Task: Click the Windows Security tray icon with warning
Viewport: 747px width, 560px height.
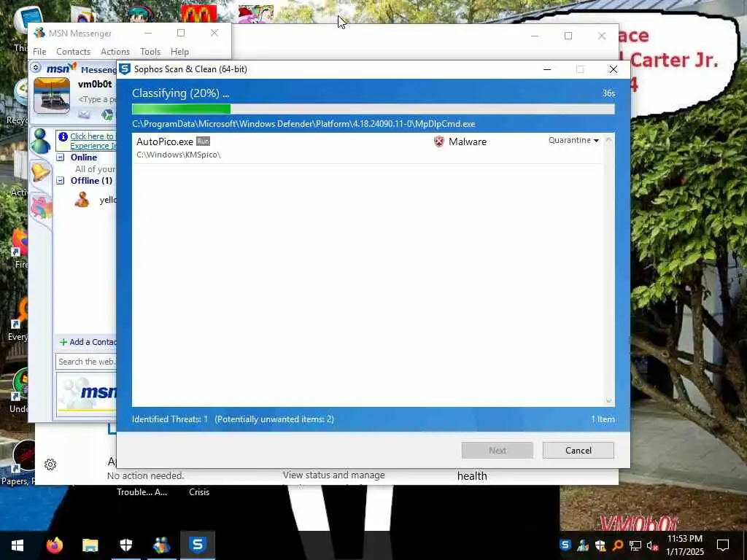Action: pyautogui.click(x=600, y=545)
